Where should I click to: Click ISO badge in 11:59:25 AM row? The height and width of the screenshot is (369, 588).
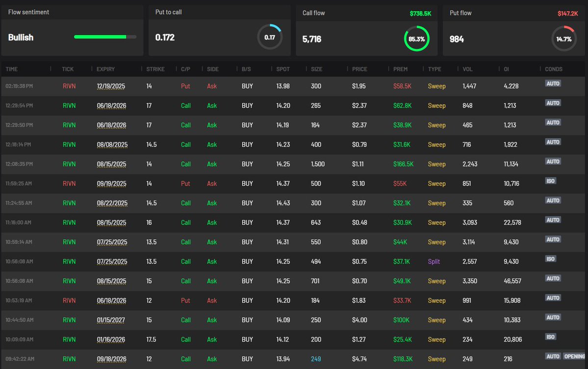(551, 181)
